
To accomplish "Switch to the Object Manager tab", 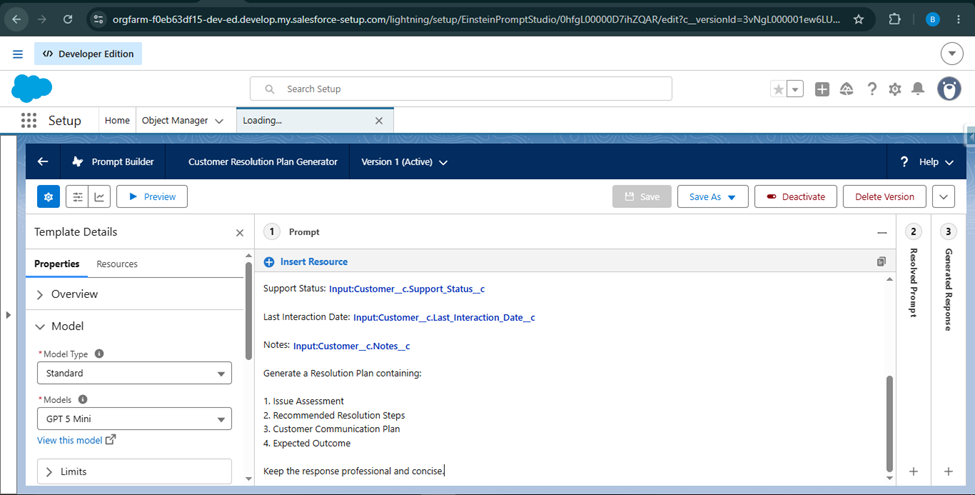I will pos(175,120).
